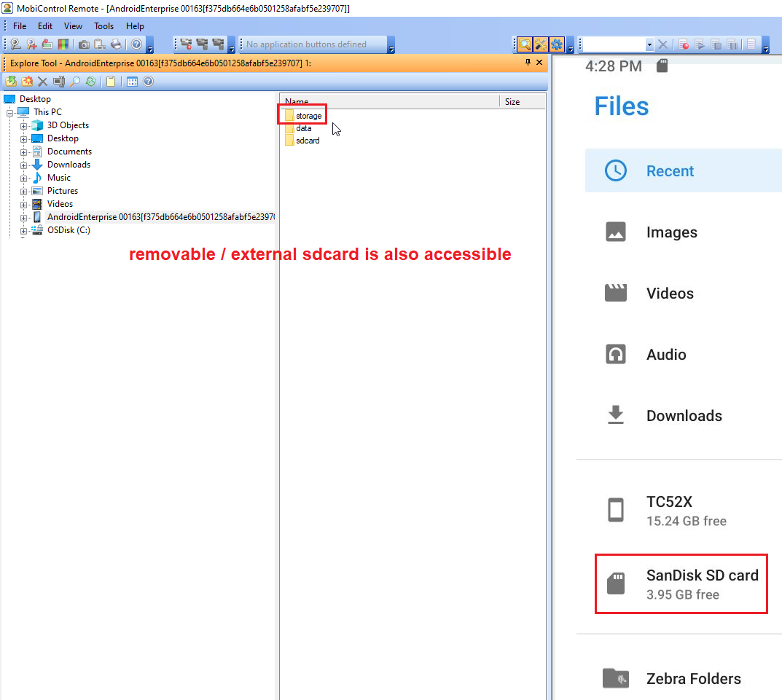The image size is (782, 700).
Task: Select the storage folder in file list
Action: click(303, 116)
